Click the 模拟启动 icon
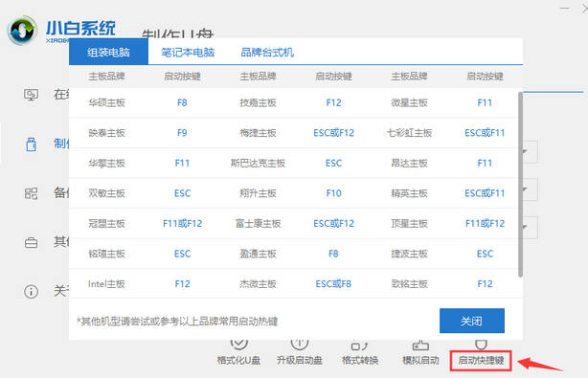The image size is (588, 378). tap(420, 345)
